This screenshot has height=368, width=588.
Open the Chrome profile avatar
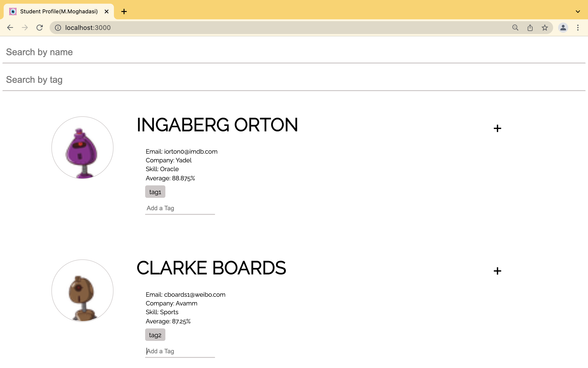coord(563,28)
